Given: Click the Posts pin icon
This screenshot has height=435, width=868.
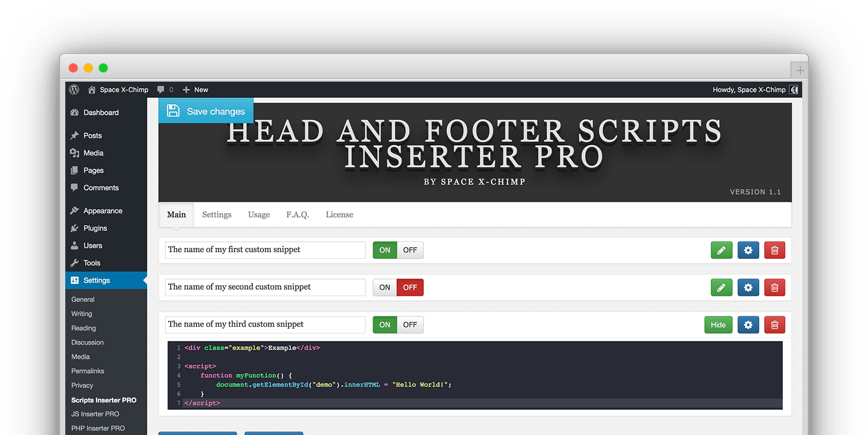Looking at the screenshot, I should pos(75,135).
